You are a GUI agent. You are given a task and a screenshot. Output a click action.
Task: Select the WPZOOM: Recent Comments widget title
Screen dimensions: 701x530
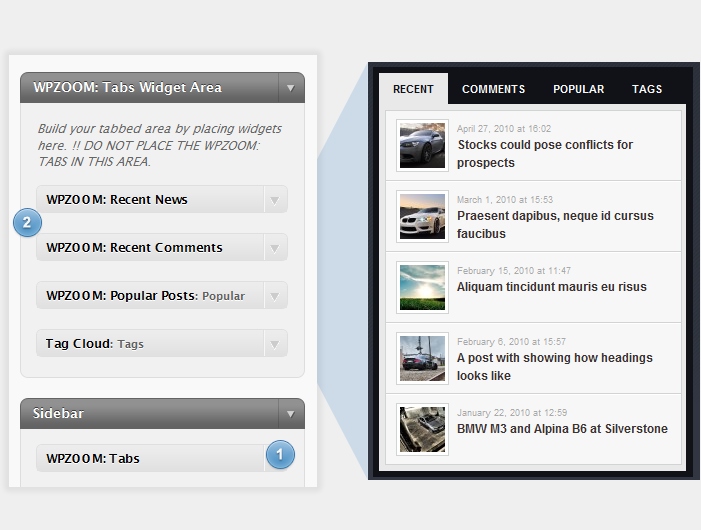tap(134, 248)
